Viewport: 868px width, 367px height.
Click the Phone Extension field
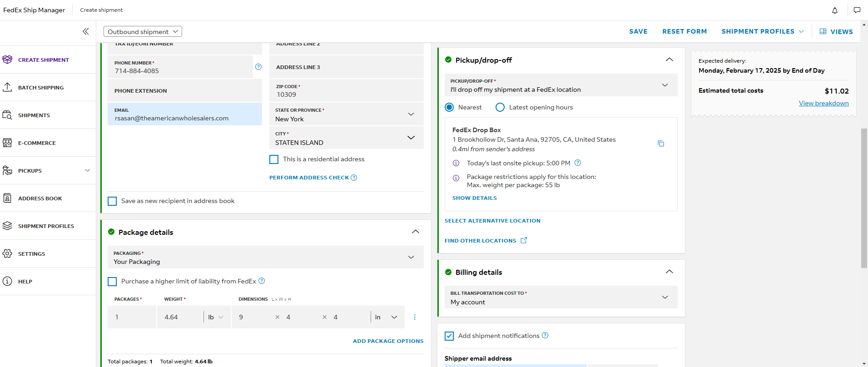click(x=185, y=90)
